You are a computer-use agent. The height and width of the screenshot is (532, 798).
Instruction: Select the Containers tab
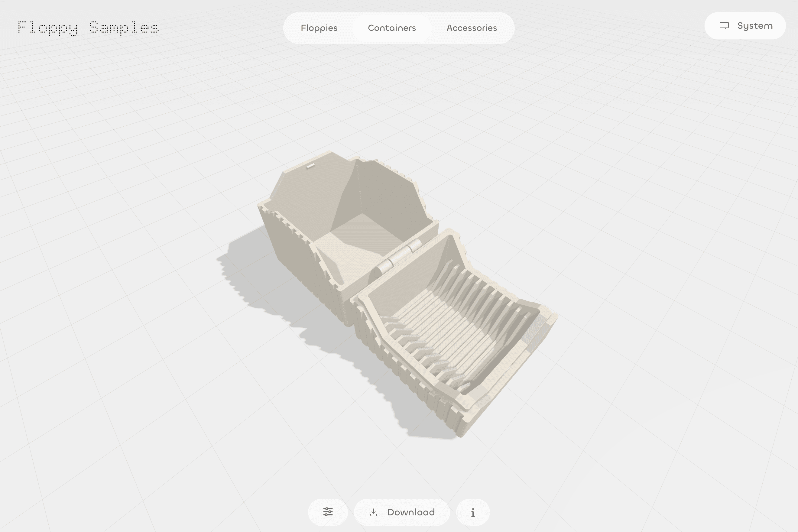coord(392,28)
